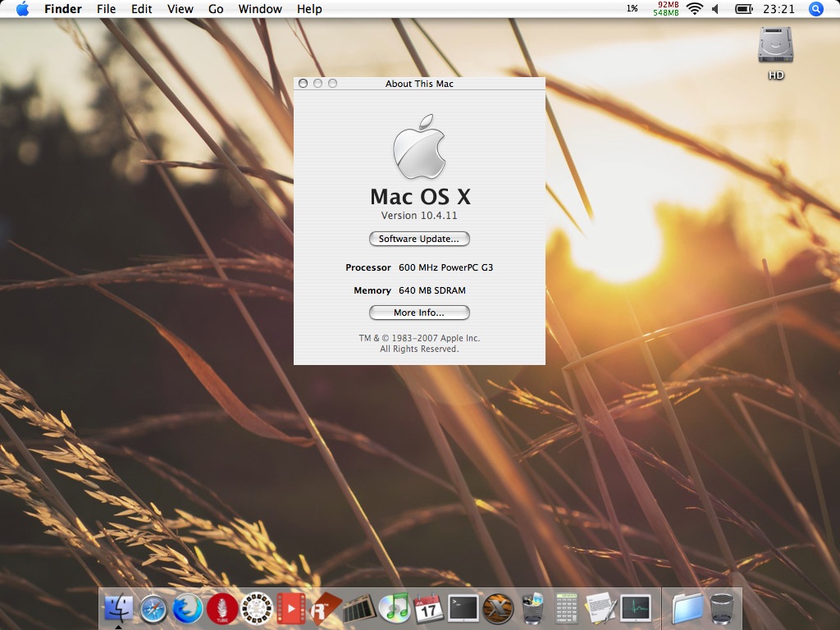This screenshot has height=630, width=840.
Task: Launch Safari from the Dock
Action: [153, 609]
